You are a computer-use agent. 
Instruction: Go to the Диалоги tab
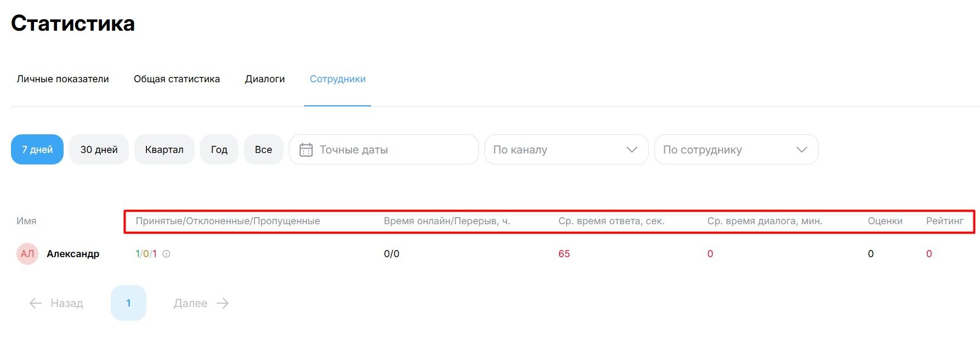265,79
